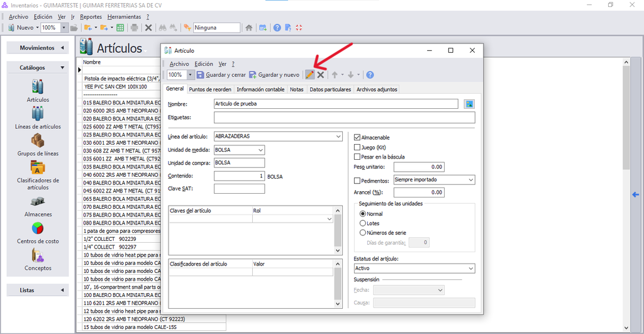Screen dimensions: 644x334
Task: Click the document help icon in main toolbar
Action: (288, 28)
